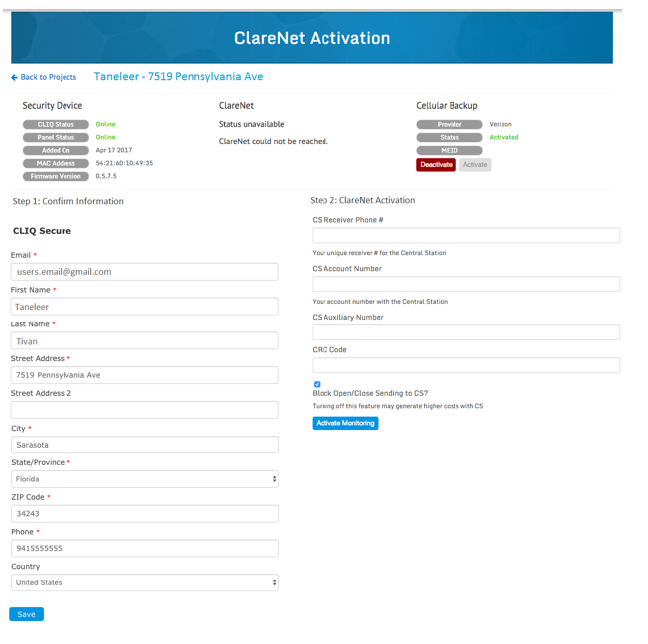Click the CS Receiver Phone # field

pos(466,235)
